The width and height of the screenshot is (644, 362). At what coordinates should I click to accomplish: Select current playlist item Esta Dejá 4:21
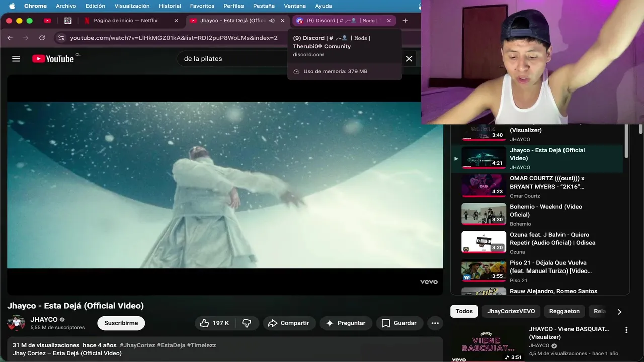(536, 158)
